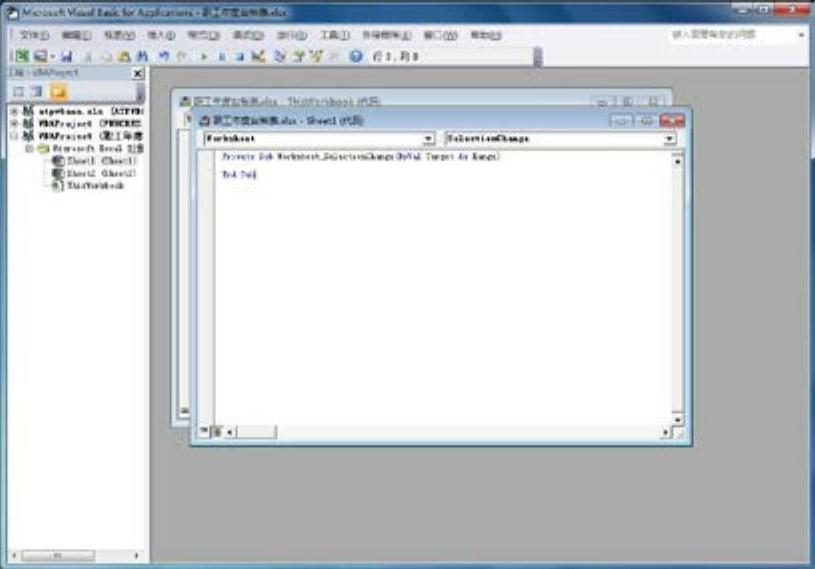Viewport: 815px width, 569px height.
Task: Click code window vertical scroll down arrow
Action: coord(677,419)
